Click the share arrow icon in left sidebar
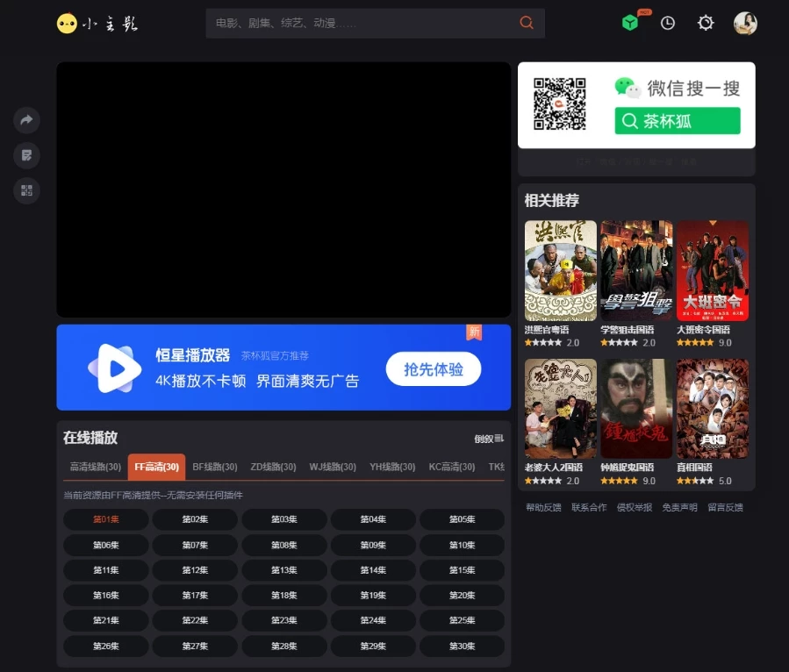 click(x=26, y=120)
